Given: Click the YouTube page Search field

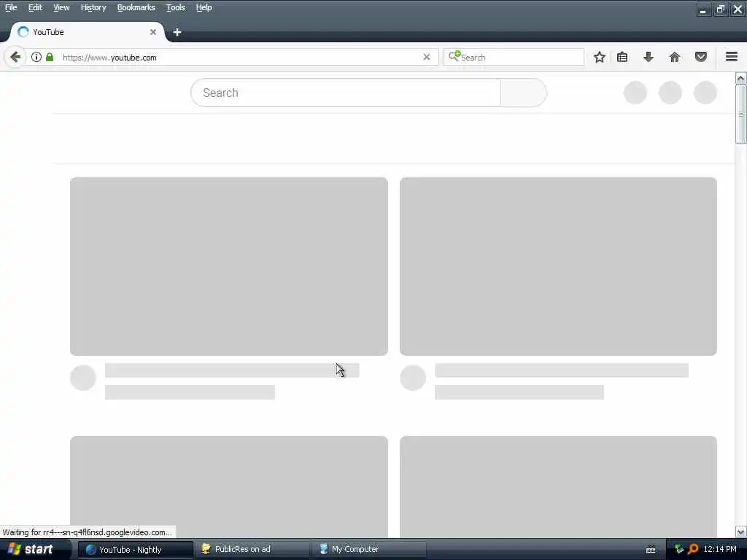Looking at the screenshot, I should point(346,93).
